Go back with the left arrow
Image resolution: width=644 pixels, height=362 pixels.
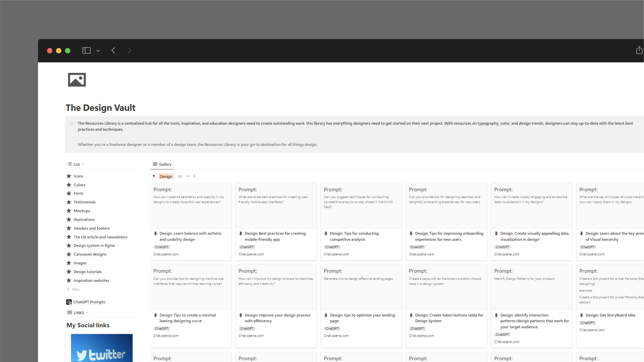point(113,50)
